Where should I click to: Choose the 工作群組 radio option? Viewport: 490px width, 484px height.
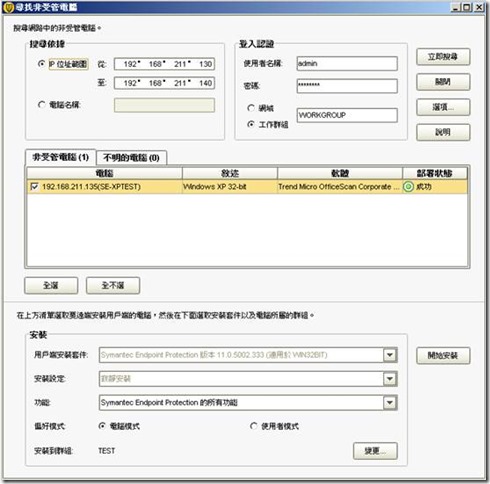pos(251,124)
